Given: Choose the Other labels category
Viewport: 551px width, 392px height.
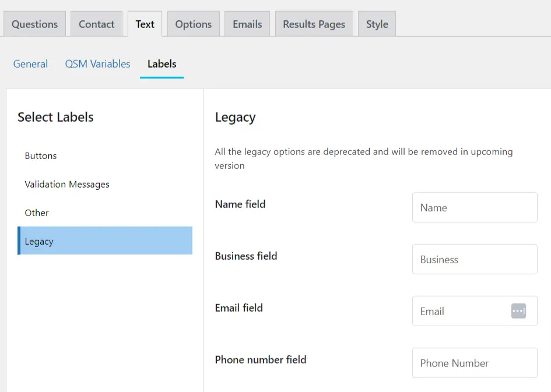Looking at the screenshot, I should (37, 213).
